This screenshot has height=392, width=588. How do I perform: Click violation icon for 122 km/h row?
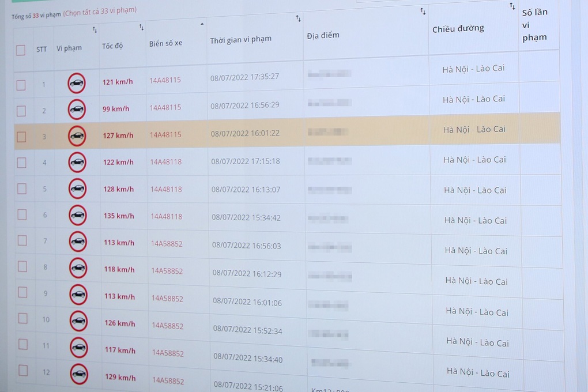click(x=77, y=162)
